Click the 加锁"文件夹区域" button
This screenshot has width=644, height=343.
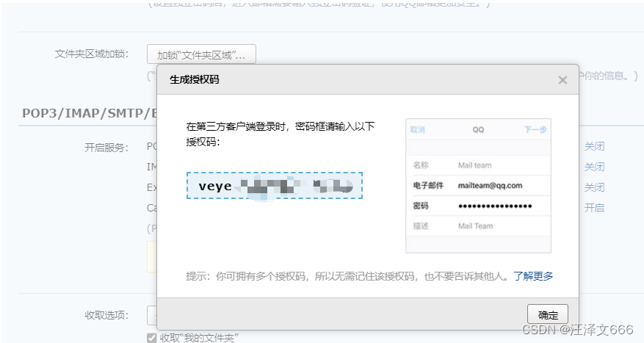coord(201,54)
